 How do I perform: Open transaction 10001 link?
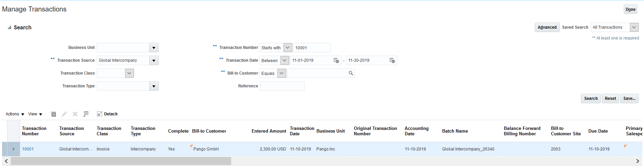28,149
